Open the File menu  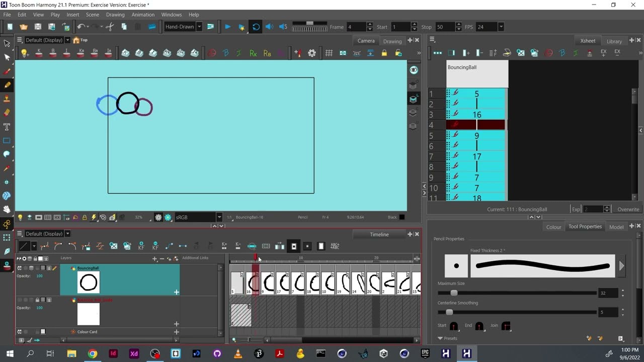(7, 15)
